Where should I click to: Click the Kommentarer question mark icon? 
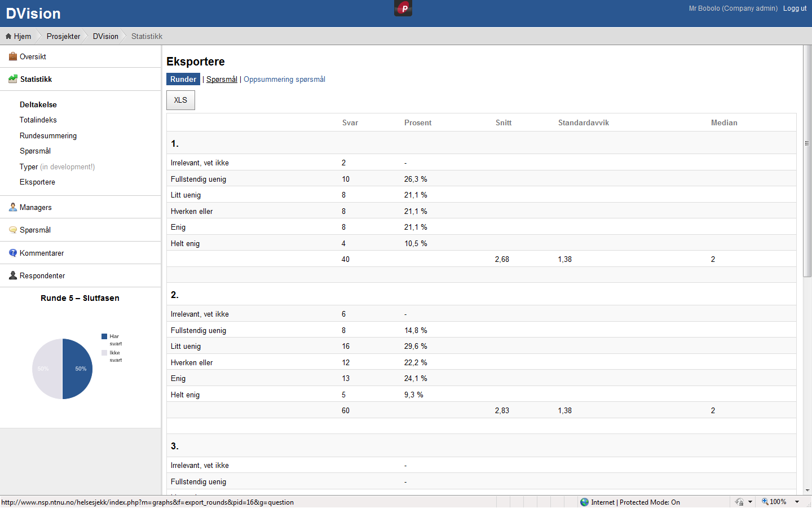[x=13, y=253]
